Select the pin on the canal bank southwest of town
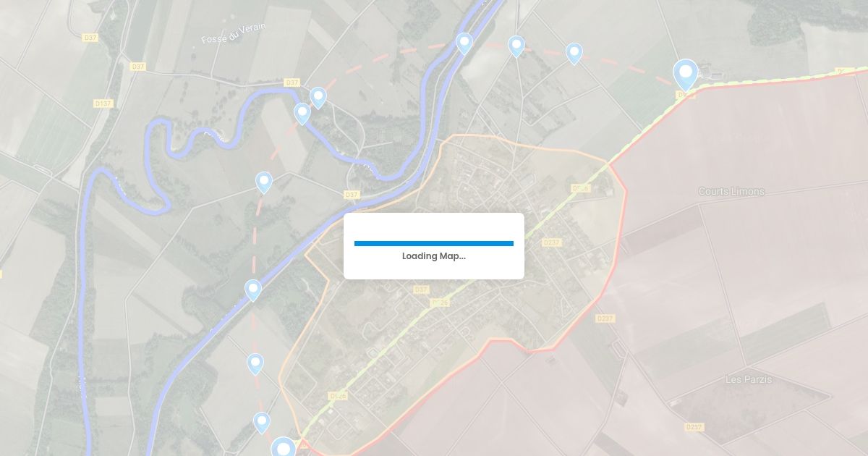This screenshot has width=868, height=456. pos(252,290)
